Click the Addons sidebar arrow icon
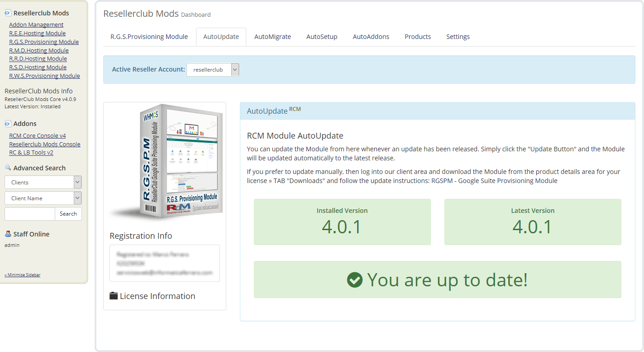 coord(8,124)
